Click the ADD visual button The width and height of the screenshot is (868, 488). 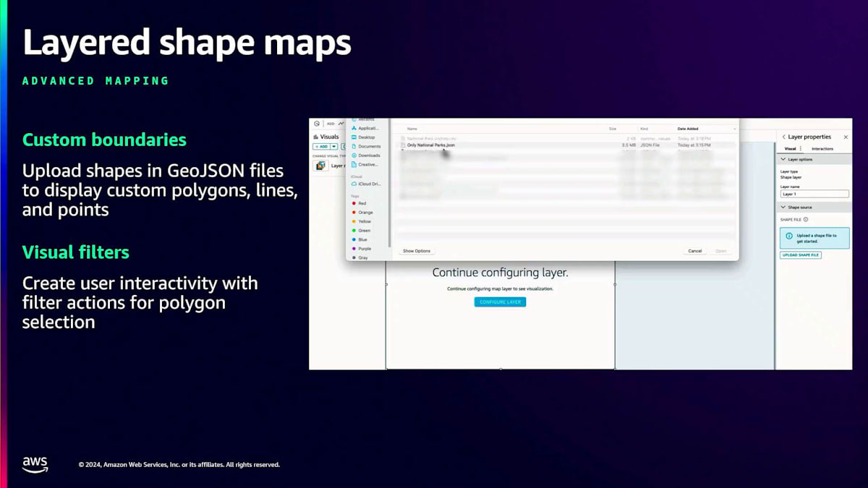pyautogui.click(x=320, y=146)
